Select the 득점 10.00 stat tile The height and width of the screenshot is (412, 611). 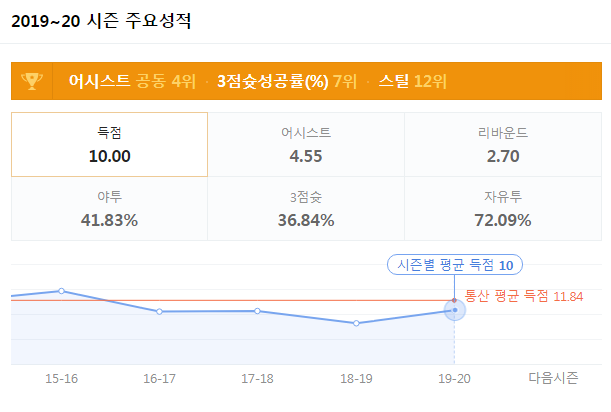point(109,145)
